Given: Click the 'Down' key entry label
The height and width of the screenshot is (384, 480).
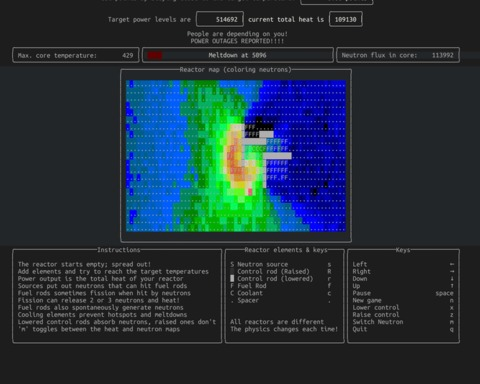Looking at the screenshot, I should (360, 279).
